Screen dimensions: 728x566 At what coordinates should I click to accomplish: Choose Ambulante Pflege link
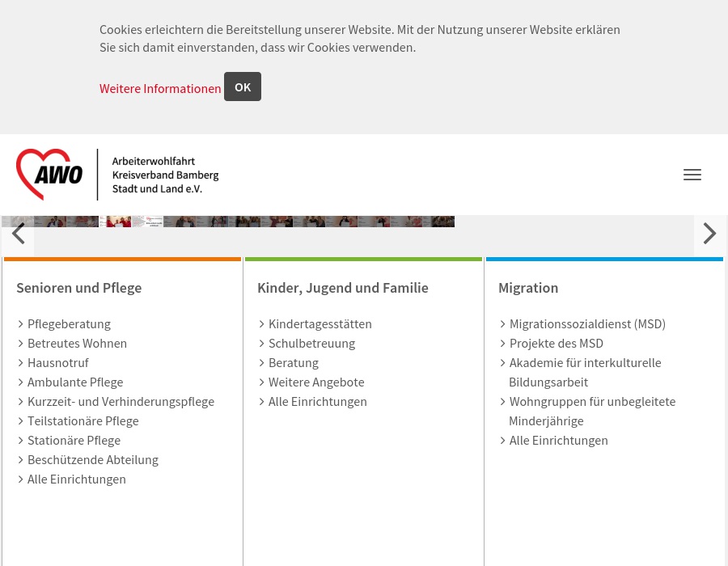[75, 382]
